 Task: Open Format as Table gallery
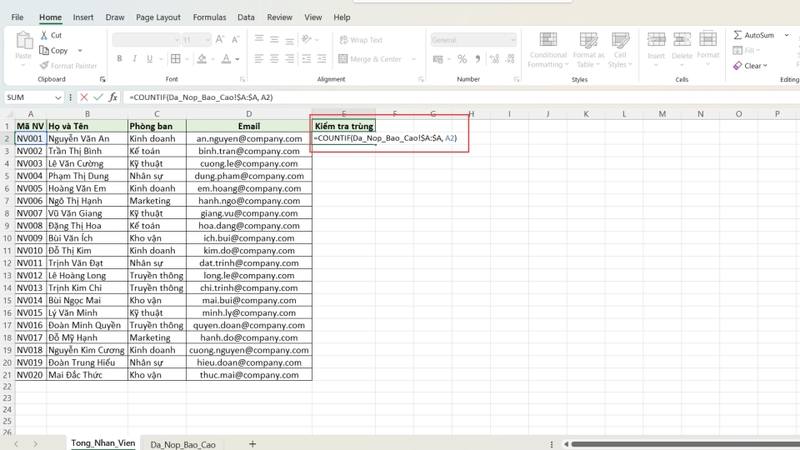(588, 50)
